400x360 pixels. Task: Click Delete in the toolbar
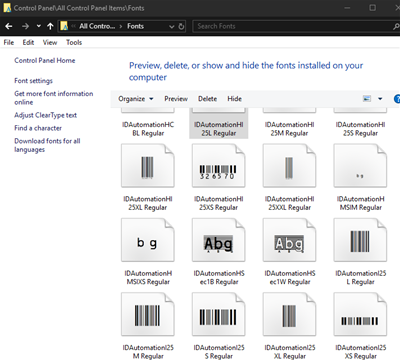207,99
